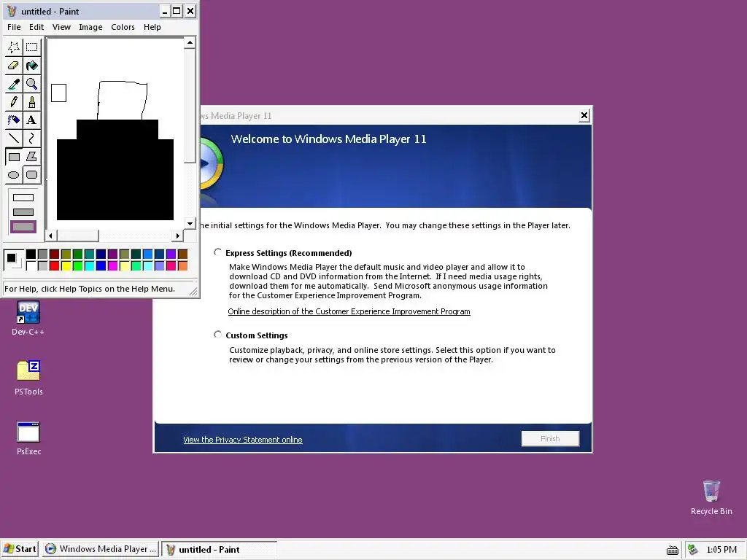Open the Start menu

click(20, 549)
